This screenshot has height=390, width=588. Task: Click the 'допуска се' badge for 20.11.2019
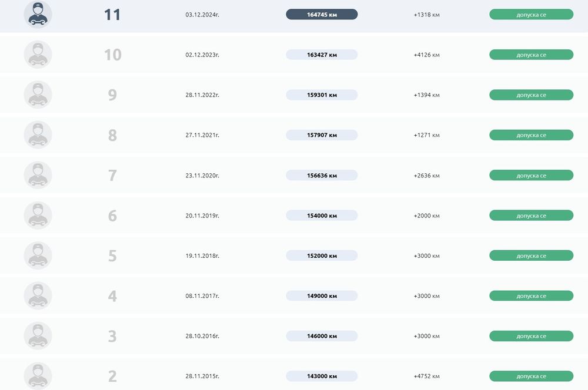click(x=531, y=216)
